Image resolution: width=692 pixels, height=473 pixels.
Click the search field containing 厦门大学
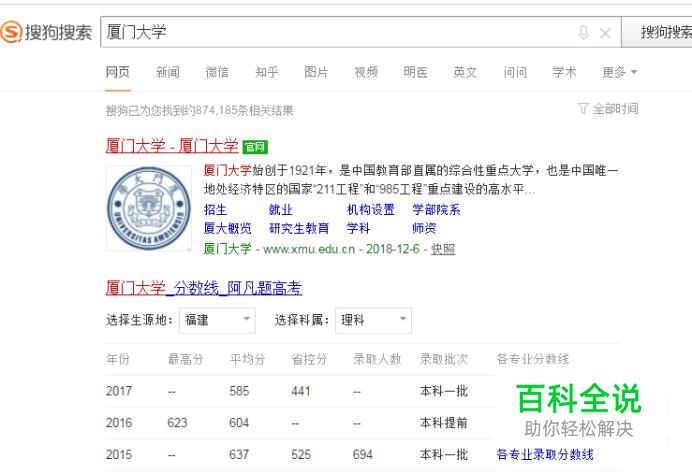click(x=361, y=32)
